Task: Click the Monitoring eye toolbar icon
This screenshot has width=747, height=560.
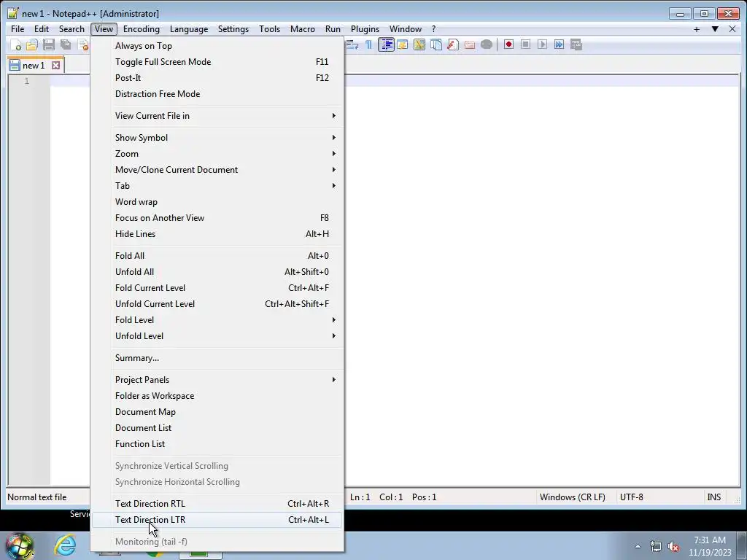Action: [487, 44]
